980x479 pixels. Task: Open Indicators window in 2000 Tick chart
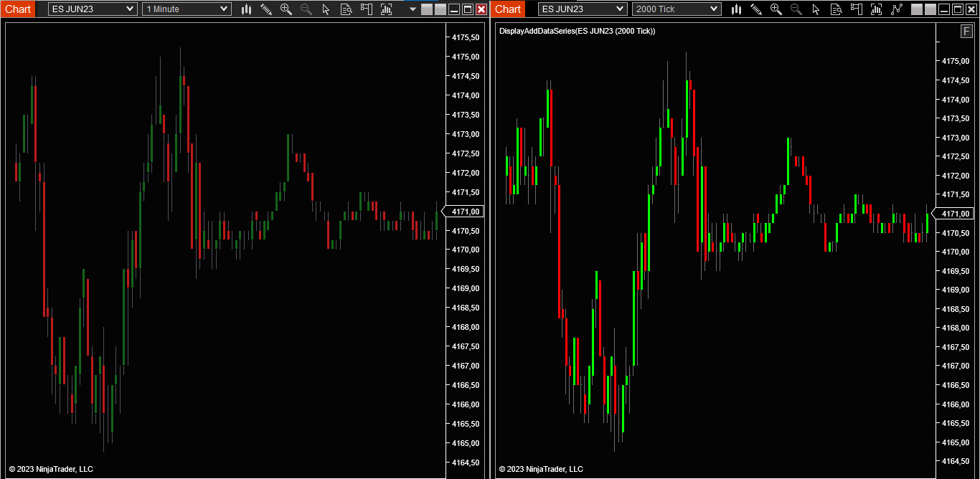coord(877,9)
